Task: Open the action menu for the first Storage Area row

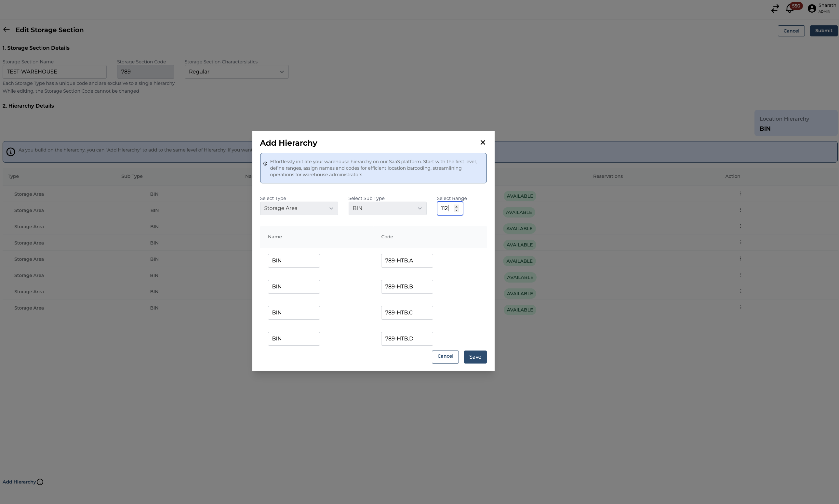Action: [x=740, y=193]
